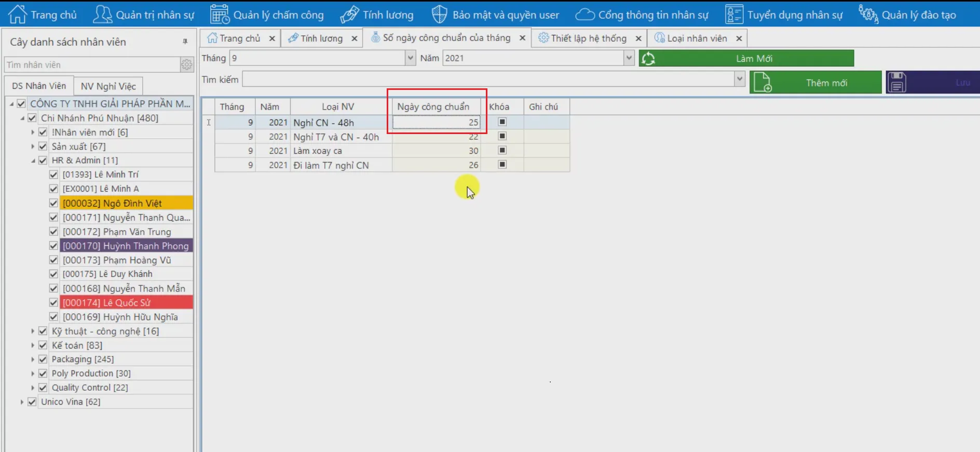This screenshot has width=980, height=452.
Task: Open the Tìm kiếm dropdown arrow
Action: (740, 79)
